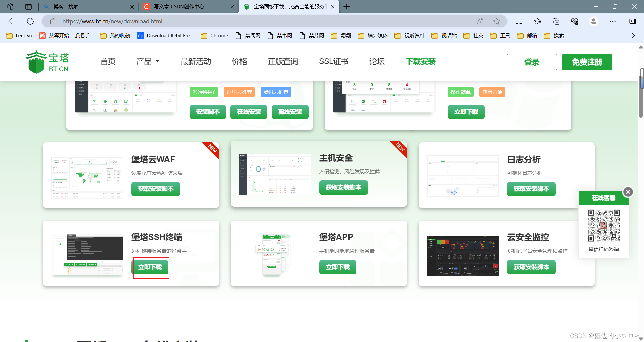Click the browser back arrow
This screenshot has height=342, width=644.
click(12, 21)
